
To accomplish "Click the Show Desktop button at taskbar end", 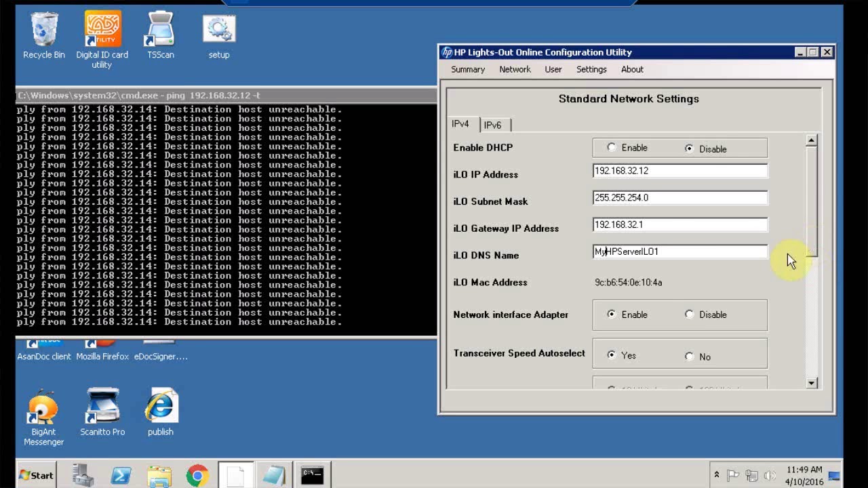I will (835, 475).
